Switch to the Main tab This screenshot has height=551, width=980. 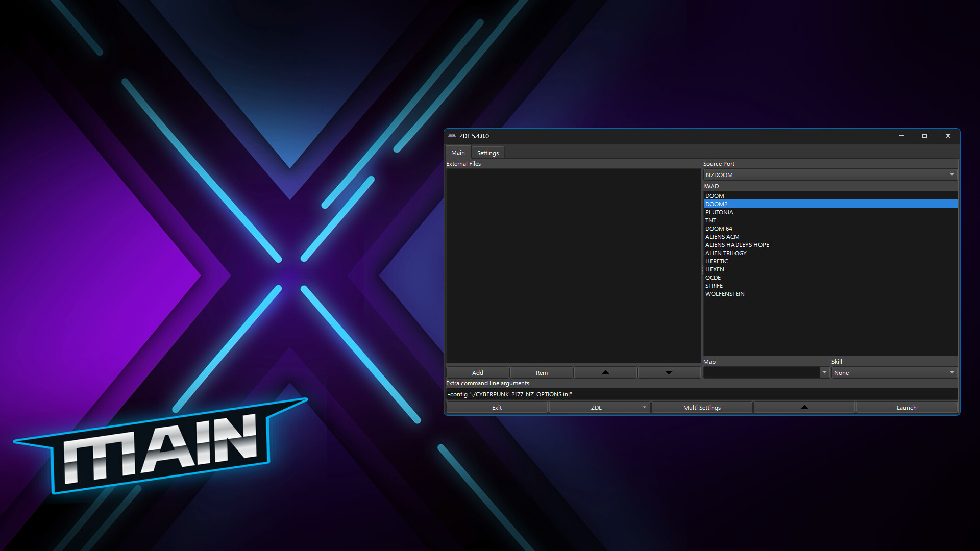click(x=457, y=152)
